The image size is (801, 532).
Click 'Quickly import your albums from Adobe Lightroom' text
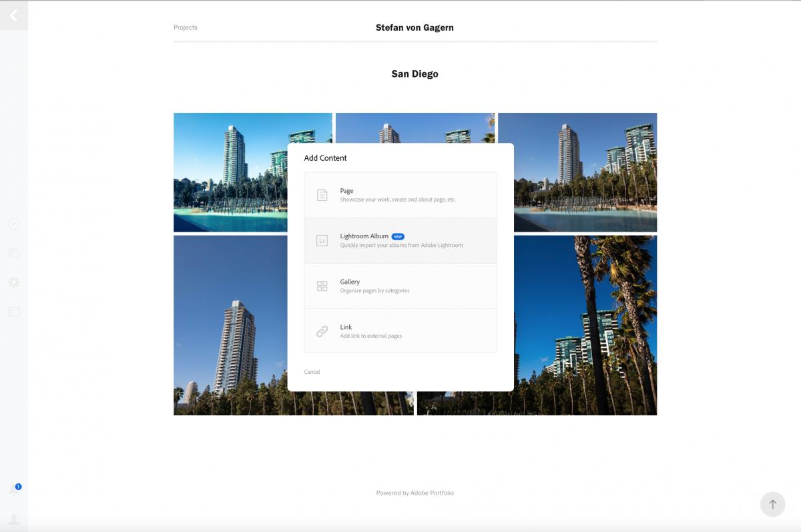tap(401, 245)
